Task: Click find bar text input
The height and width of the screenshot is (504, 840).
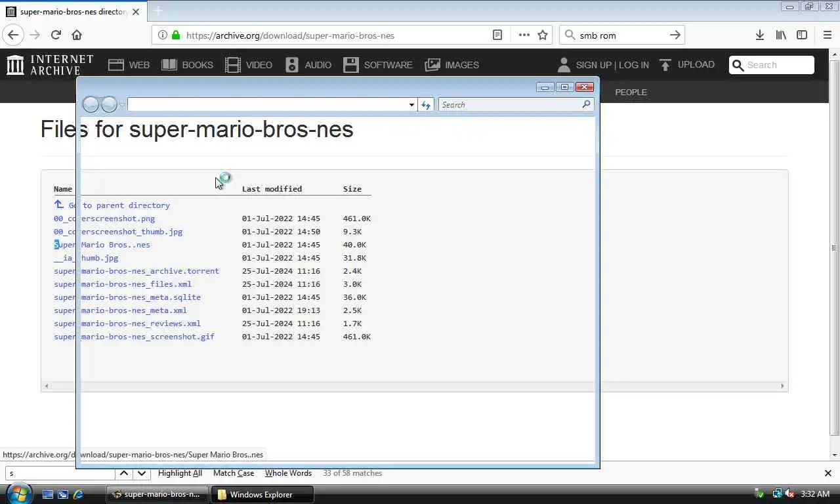Action: [x=60, y=473]
